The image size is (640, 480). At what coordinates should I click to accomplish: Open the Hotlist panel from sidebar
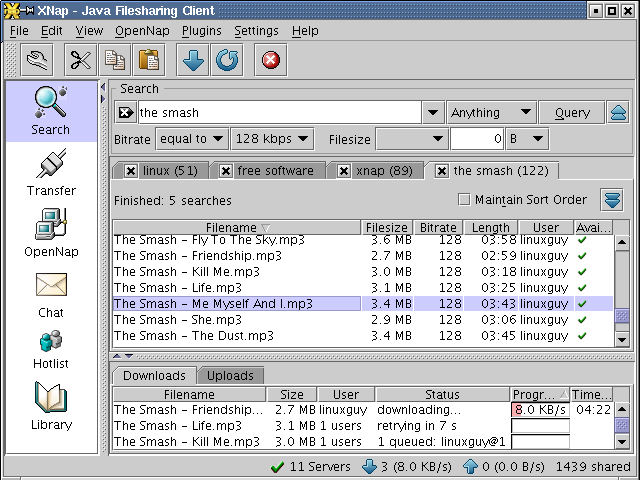[x=51, y=350]
